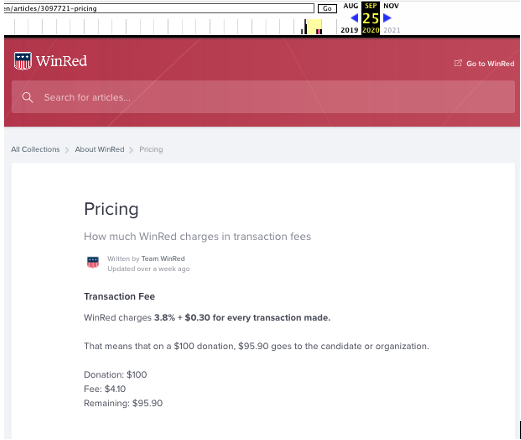
Task: Click the WinRed wordmark text
Action: (x=61, y=61)
